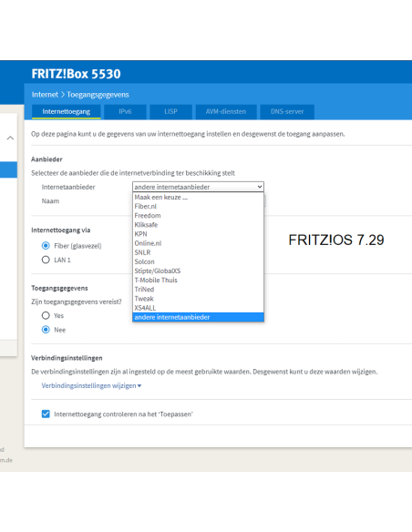Collapse the sidebar menu chevron
The width and height of the screenshot is (412, 532).
pos(10,138)
